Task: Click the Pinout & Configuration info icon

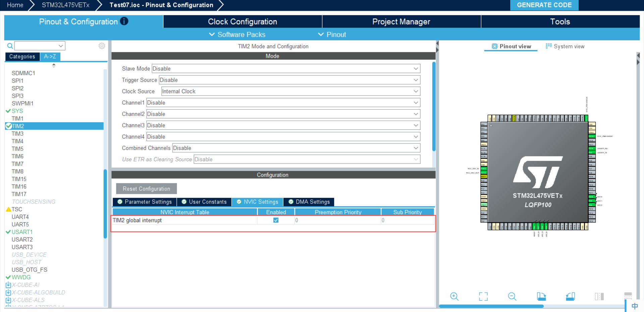Action: pos(124,21)
